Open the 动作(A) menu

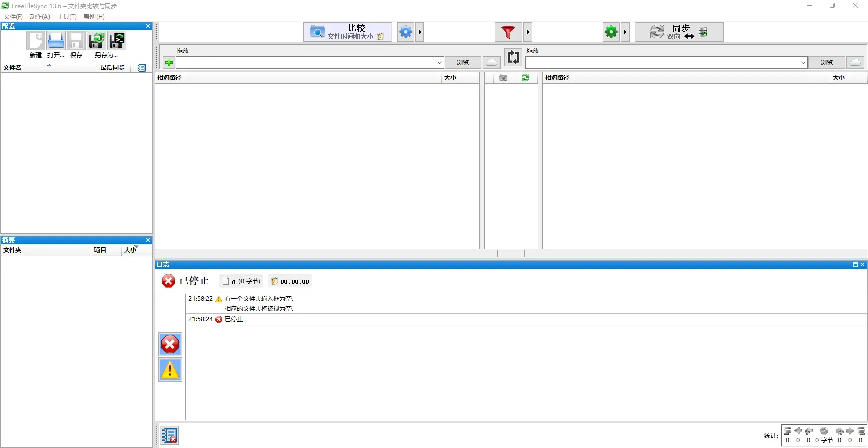[x=39, y=17]
